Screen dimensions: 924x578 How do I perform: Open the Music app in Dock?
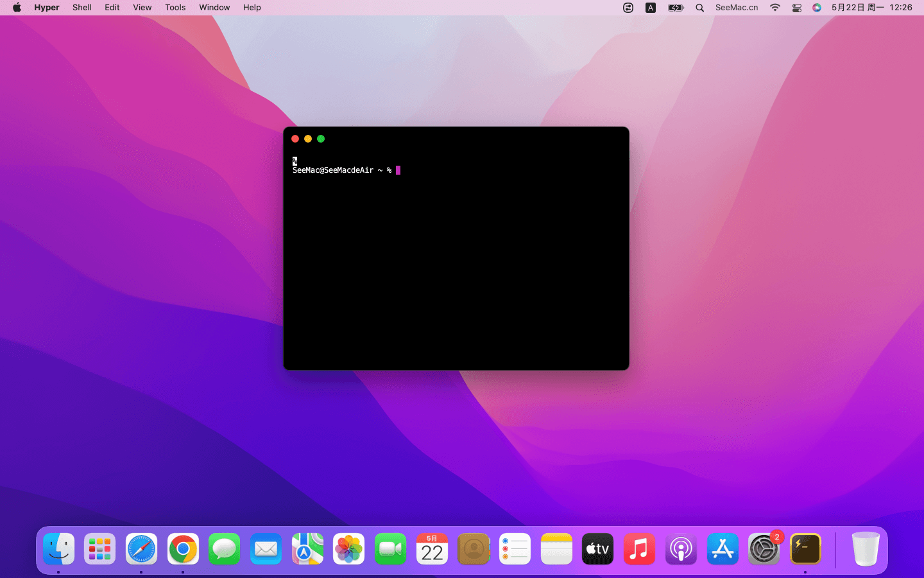point(639,549)
